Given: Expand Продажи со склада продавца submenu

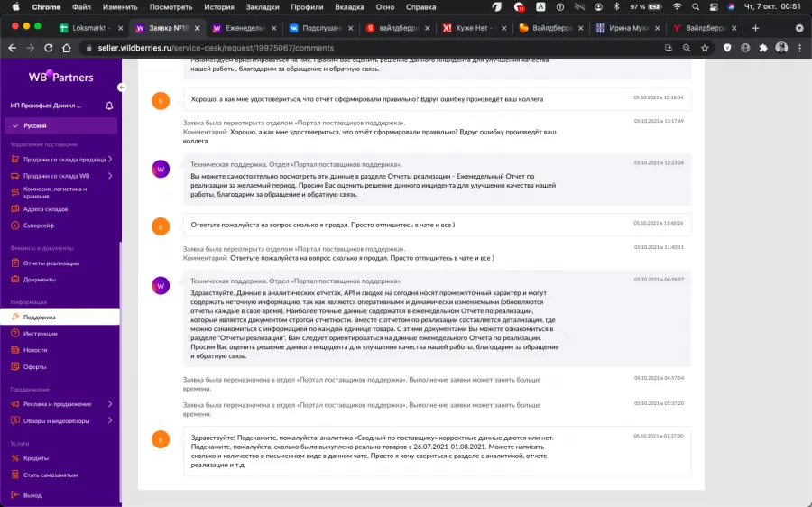Looking at the screenshot, I should coord(110,159).
